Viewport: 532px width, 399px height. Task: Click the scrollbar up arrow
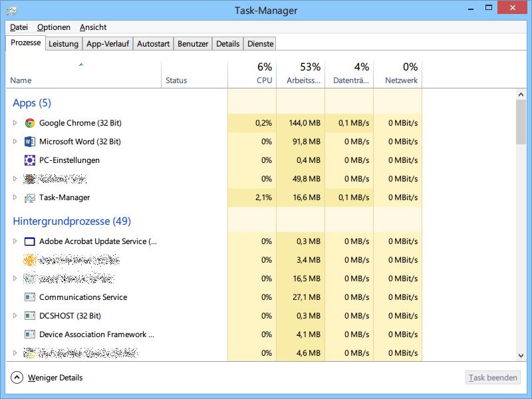[521, 94]
